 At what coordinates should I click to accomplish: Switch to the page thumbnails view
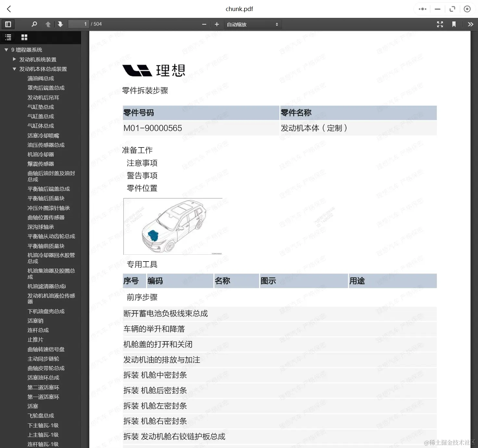[x=24, y=37]
